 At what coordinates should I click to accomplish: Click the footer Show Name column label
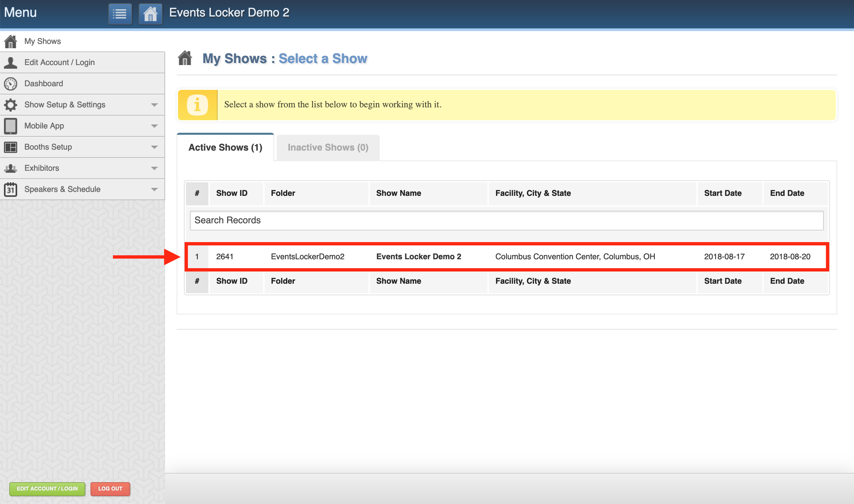point(399,281)
